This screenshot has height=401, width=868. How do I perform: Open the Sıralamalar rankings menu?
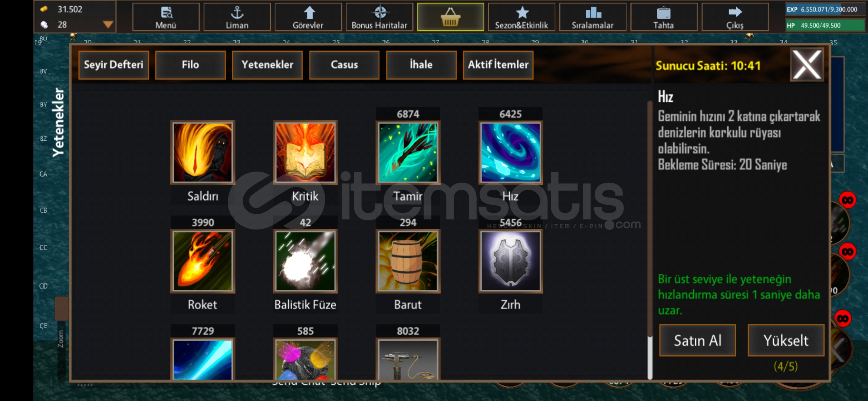(592, 17)
